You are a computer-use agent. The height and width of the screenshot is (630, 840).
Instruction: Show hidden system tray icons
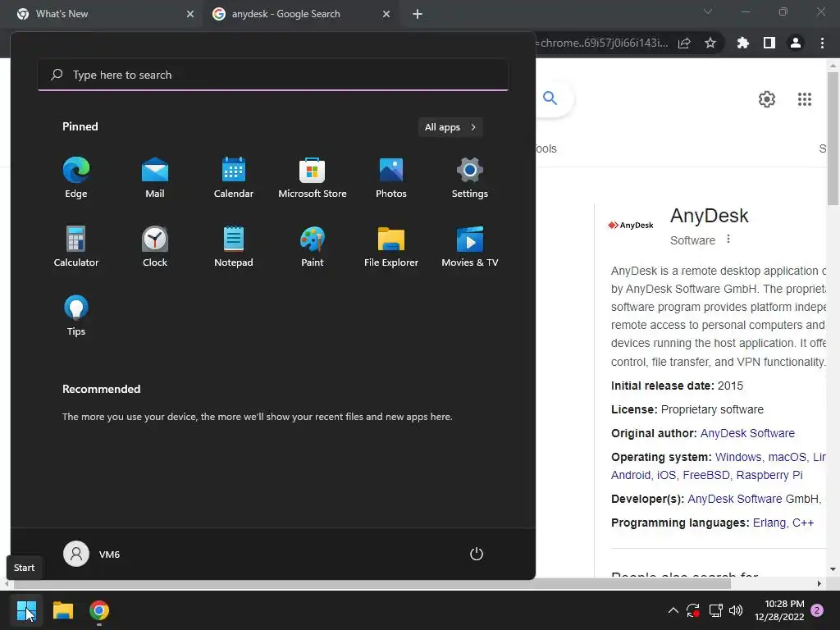(673, 610)
